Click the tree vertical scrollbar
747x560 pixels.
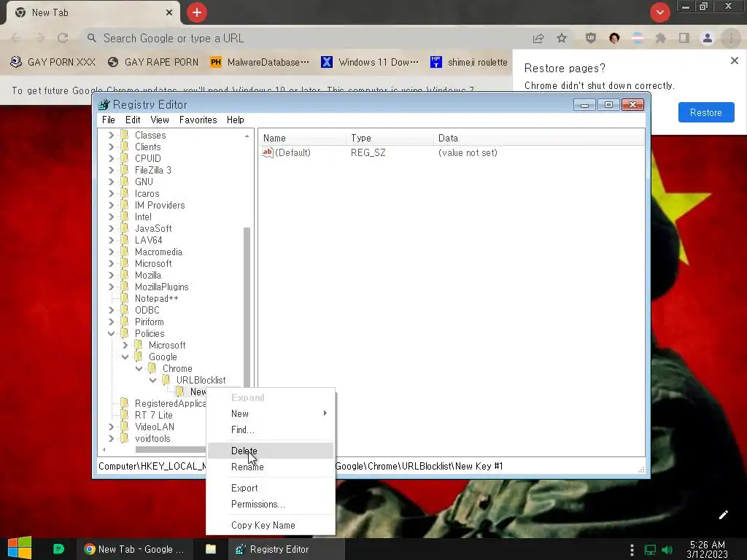tap(247, 308)
